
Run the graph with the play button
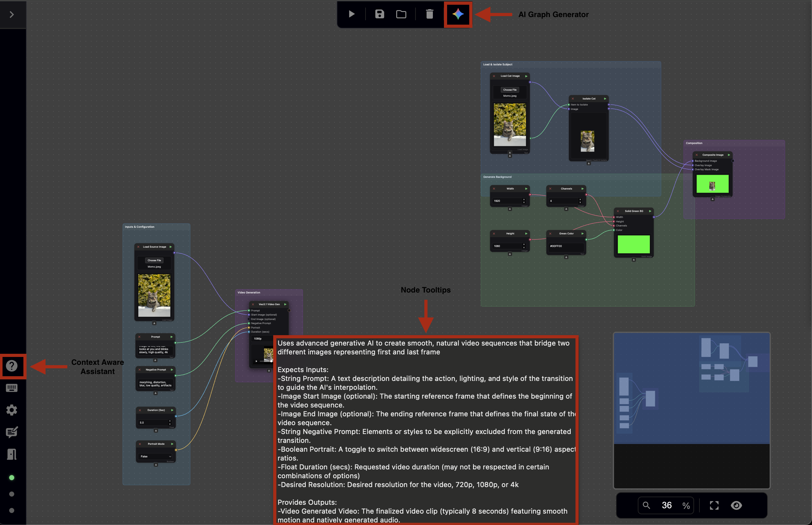[351, 14]
